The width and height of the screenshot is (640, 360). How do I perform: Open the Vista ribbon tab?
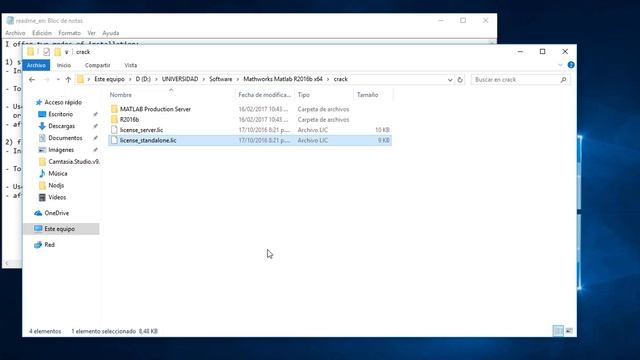[131, 65]
